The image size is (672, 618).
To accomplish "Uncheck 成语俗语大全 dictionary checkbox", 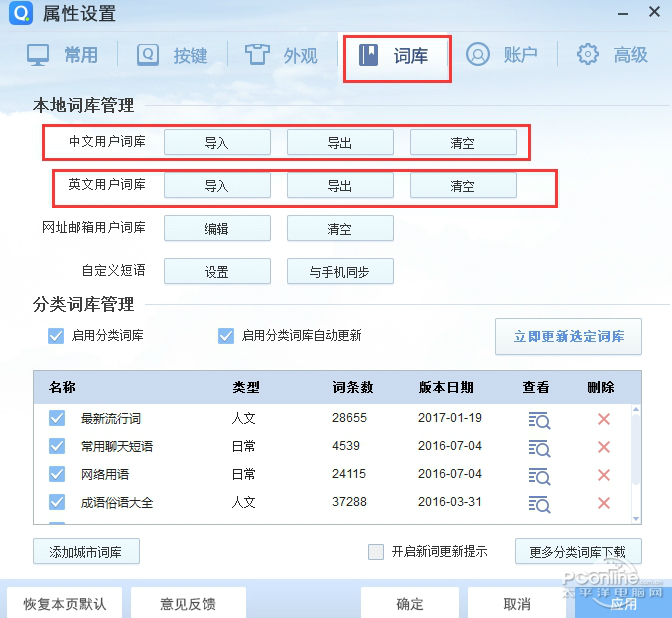I will point(57,502).
